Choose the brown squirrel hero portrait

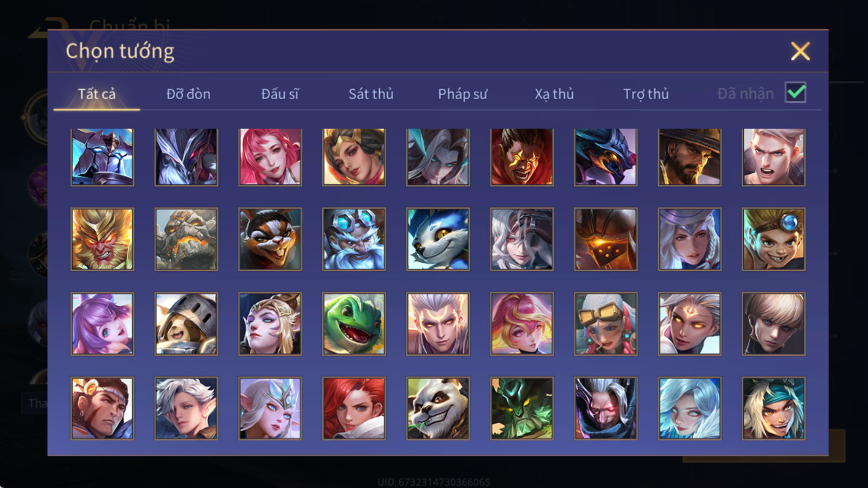[x=270, y=239]
